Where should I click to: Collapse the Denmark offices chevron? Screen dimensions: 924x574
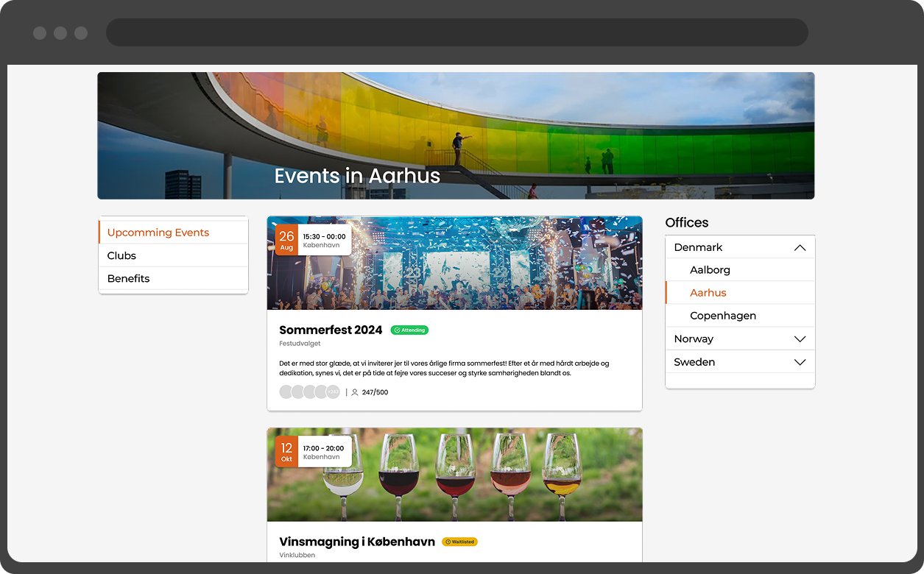(x=800, y=248)
